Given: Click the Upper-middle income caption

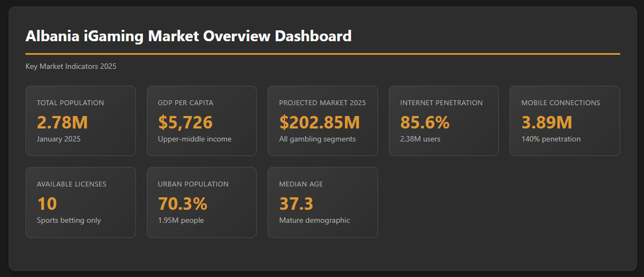Looking at the screenshot, I should point(194,139).
